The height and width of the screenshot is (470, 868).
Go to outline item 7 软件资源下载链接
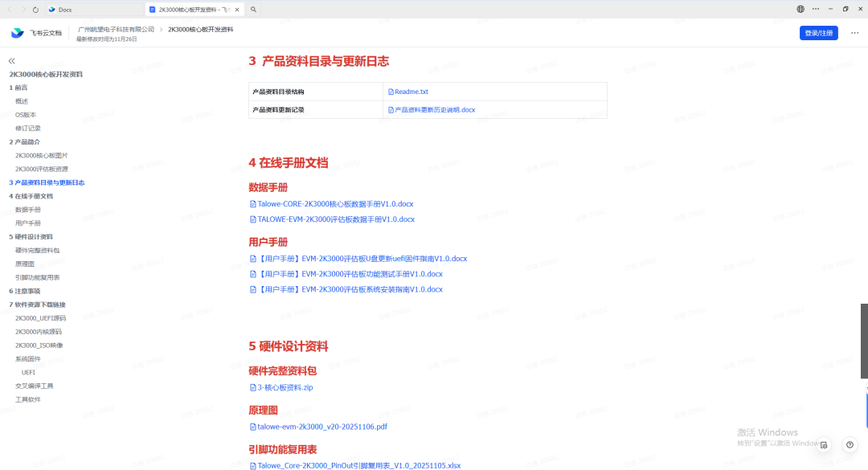tap(37, 304)
